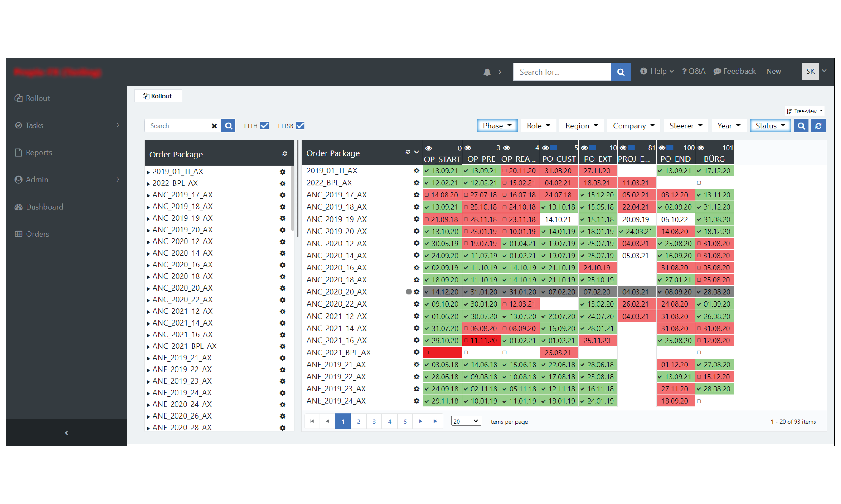Uncheck the FTTH checkbox
The image size is (841, 504).
pos(264,126)
